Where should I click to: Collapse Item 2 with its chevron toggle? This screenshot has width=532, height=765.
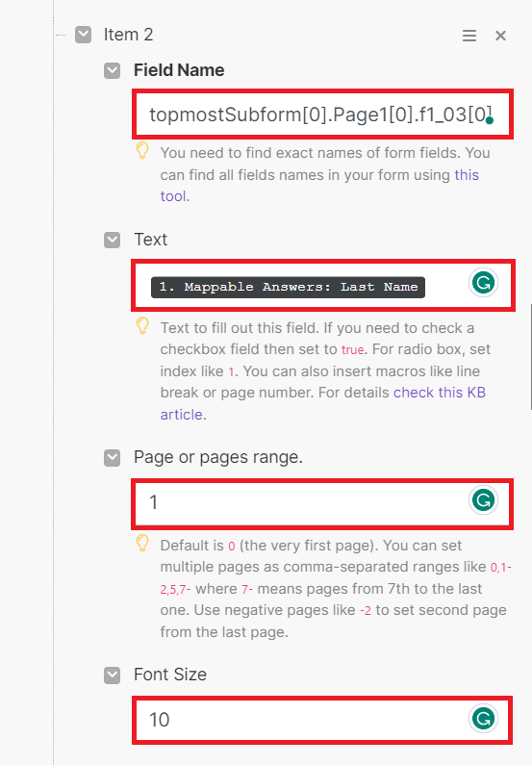pyautogui.click(x=84, y=35)
